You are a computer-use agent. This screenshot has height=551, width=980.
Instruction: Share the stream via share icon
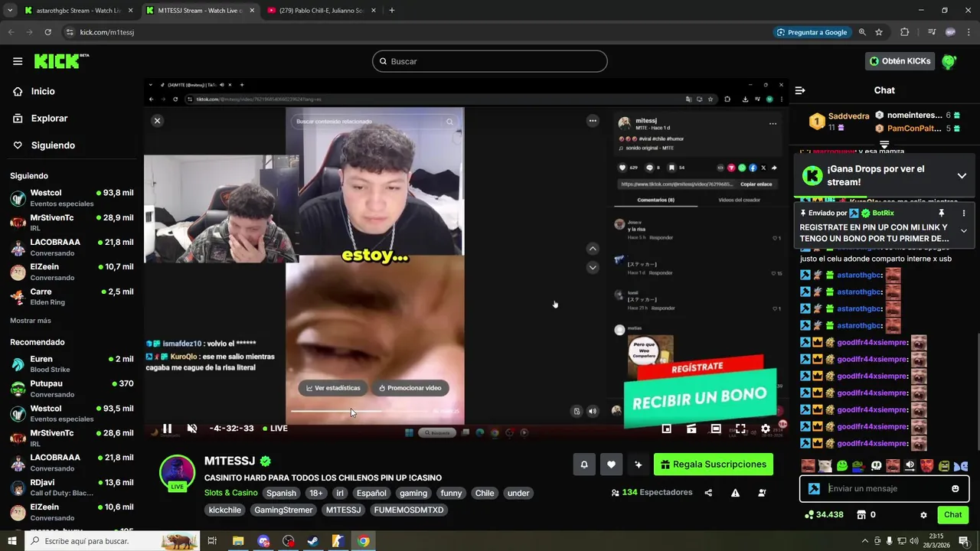click(x=708, y=493)
